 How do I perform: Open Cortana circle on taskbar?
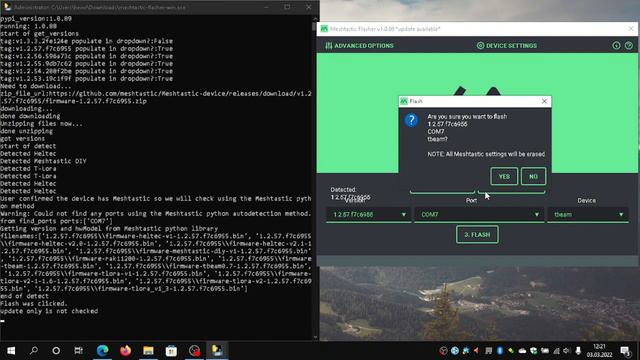56,351
